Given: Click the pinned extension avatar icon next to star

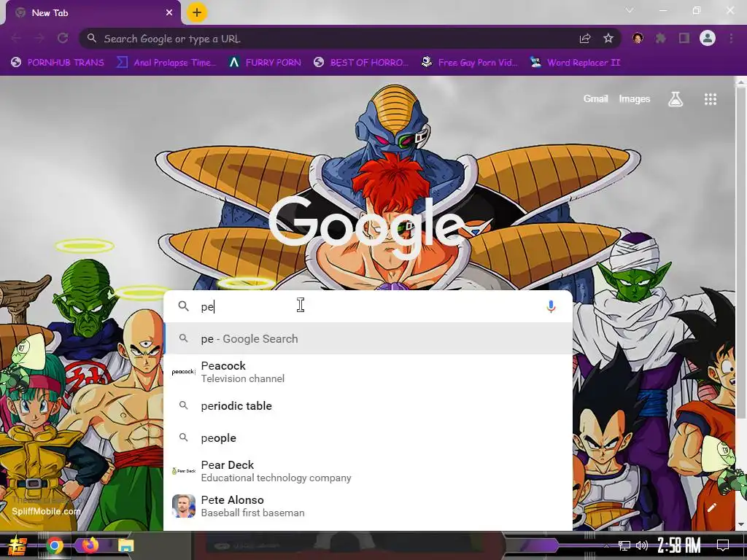Looking at the screenshot, I should tap(638, 38).
